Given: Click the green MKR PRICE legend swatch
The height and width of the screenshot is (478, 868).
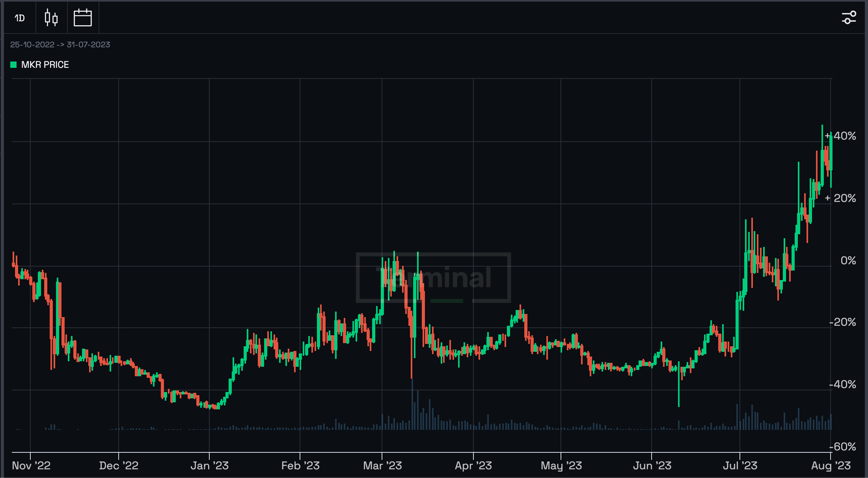Looking at the screenshot, I should pos(13,65).
